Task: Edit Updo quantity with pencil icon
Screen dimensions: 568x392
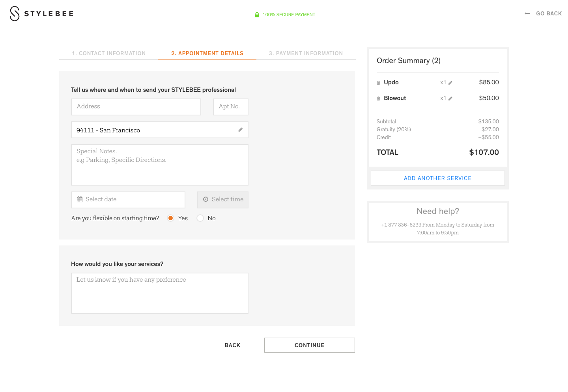Action: pos(450,83)
